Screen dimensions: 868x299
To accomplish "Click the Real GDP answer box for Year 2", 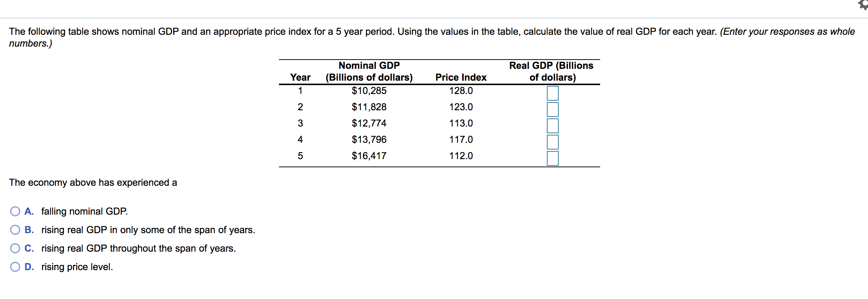I will [x=552, y=109].
